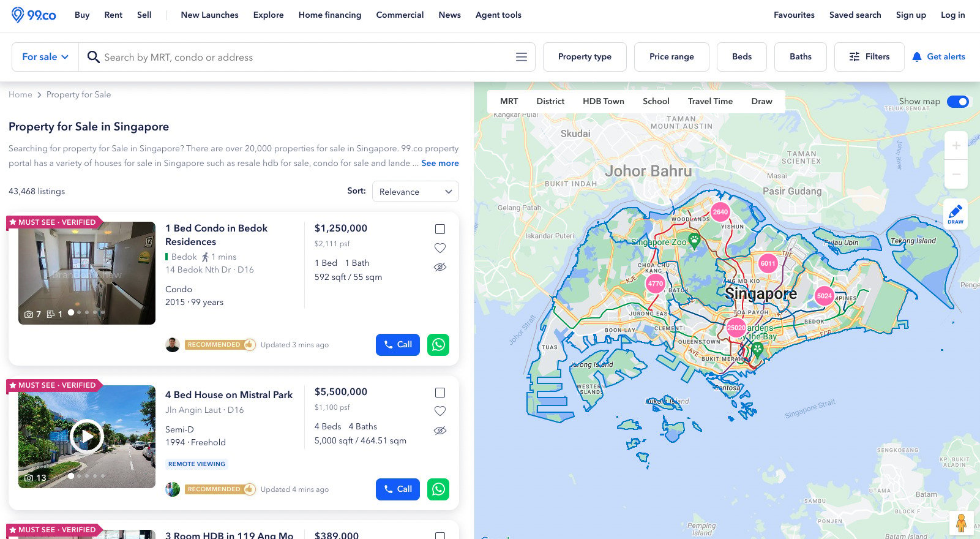Favourite the Mistral Park listing with heart
The height and width of the screenshot is (539, 980).
coord(440,411)
